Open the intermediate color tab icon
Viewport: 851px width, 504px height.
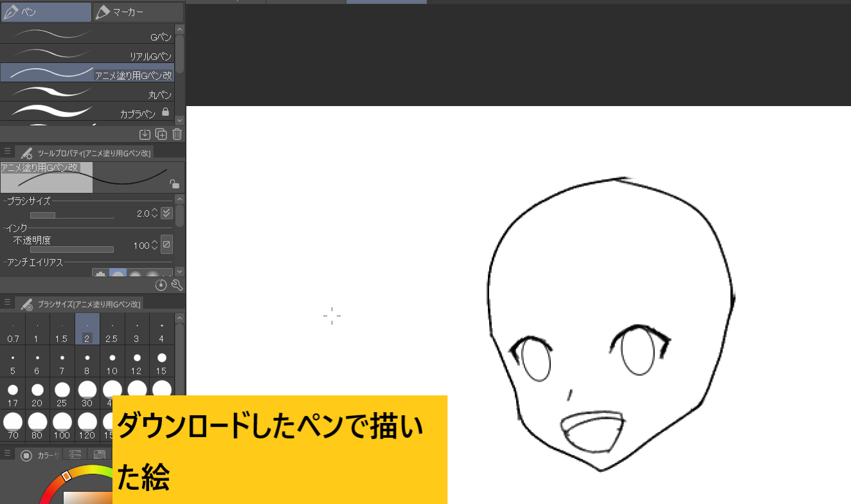pos(75,455)
